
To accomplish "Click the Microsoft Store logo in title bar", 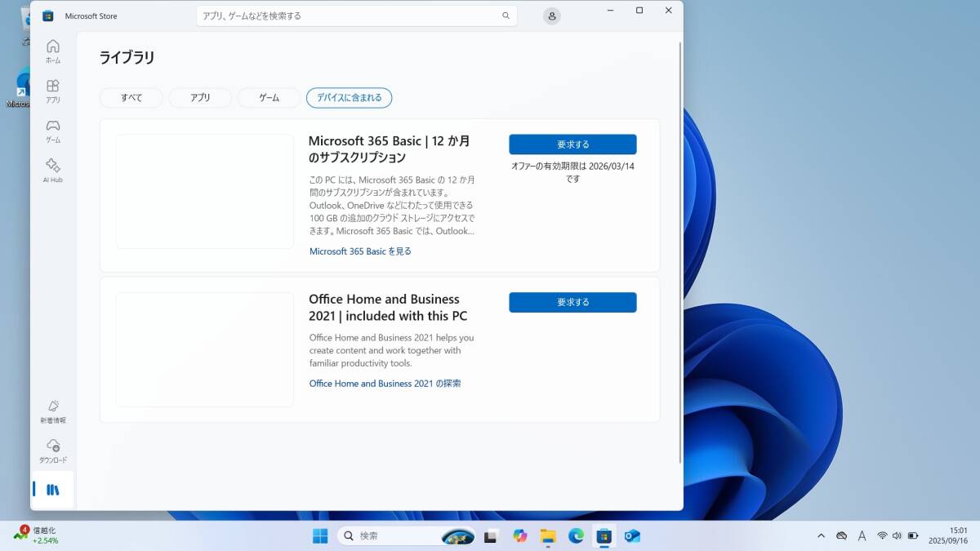I will [x=47, y=16].
